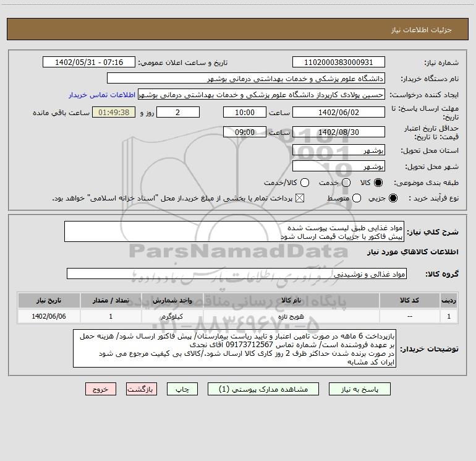Screen dimensions: 476x461
Task: Click the buyer organization name field
Action: point(246,79)
